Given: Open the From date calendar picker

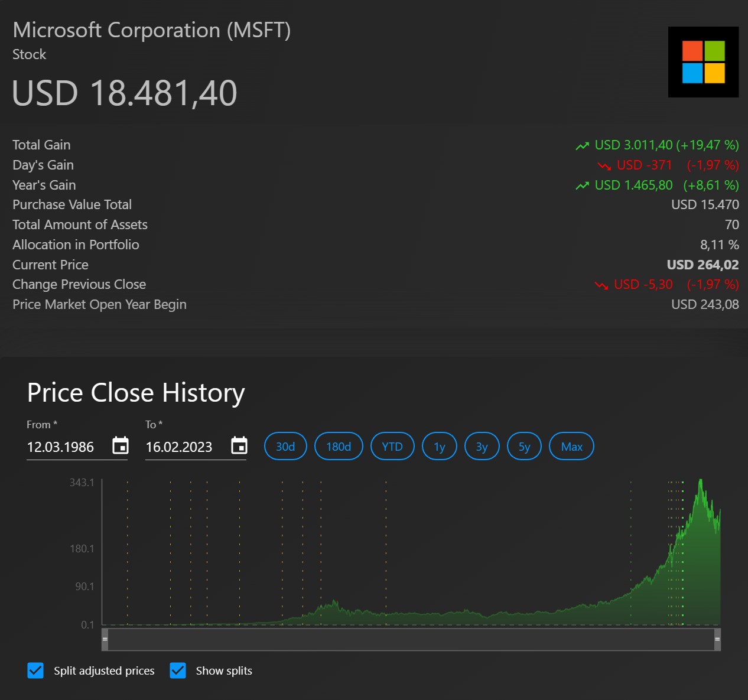Looking at the screenshot, I should coord(121,446).
